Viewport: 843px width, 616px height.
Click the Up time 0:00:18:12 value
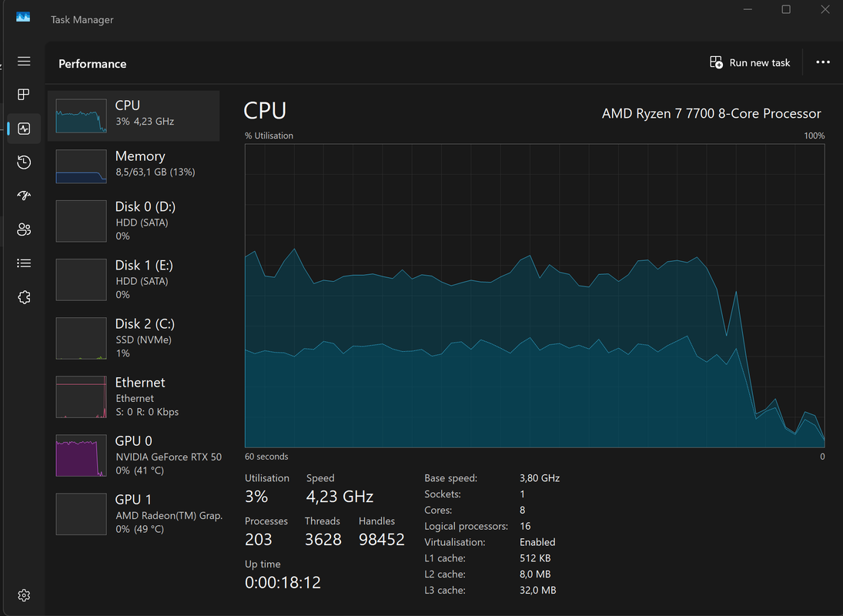[x=283, y=582]
